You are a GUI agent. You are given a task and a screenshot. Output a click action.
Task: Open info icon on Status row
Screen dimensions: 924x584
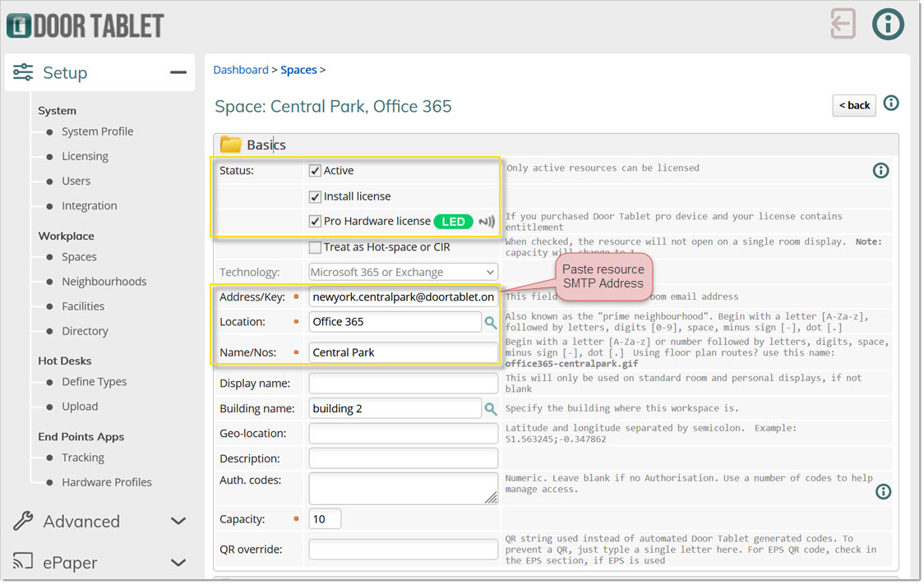tap(880, 171)
